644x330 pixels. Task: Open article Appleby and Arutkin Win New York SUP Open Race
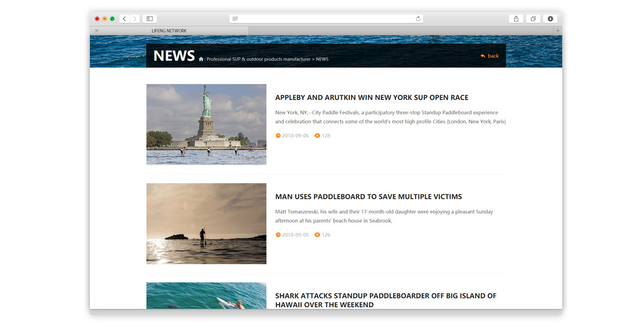tap(372, 98)
